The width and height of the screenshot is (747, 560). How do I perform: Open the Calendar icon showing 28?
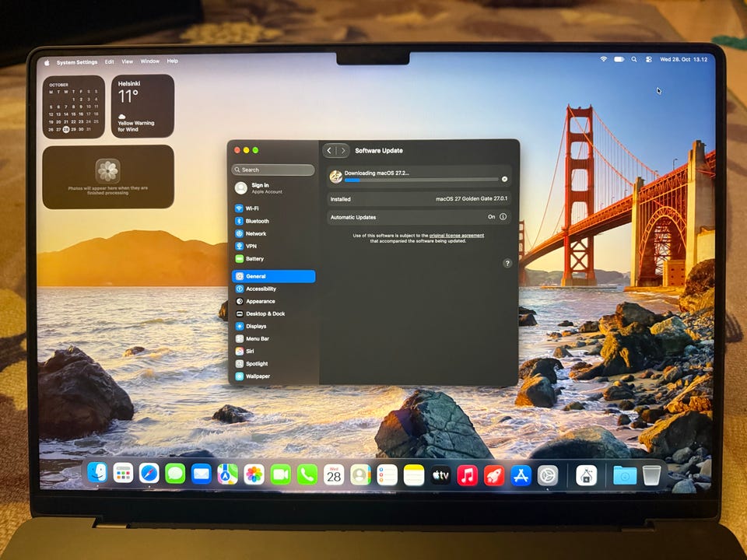point(334,475)
